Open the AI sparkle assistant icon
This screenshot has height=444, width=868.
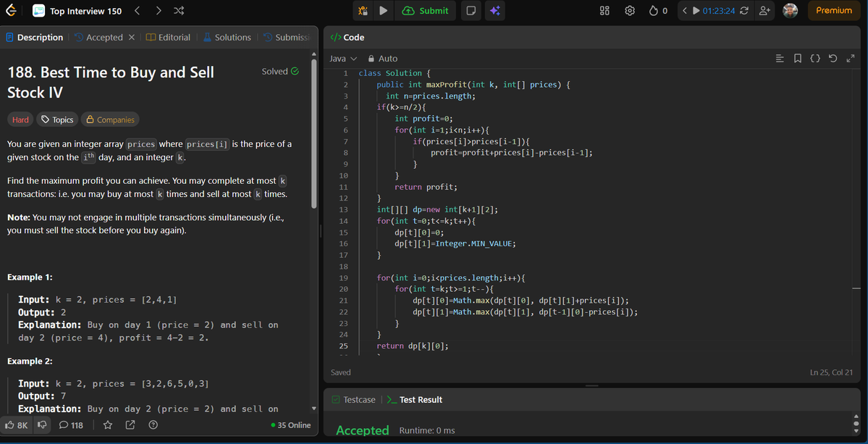495,11
